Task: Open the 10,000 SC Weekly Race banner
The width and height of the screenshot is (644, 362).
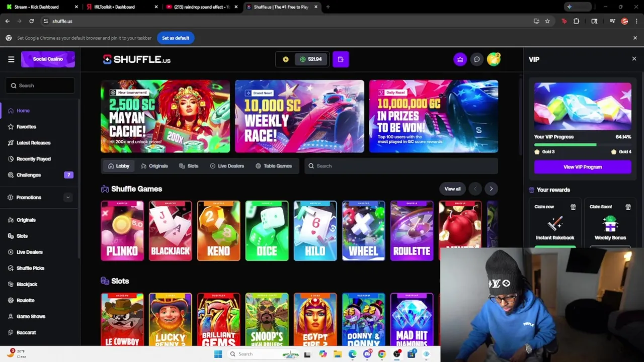Action: click(299, 116)
